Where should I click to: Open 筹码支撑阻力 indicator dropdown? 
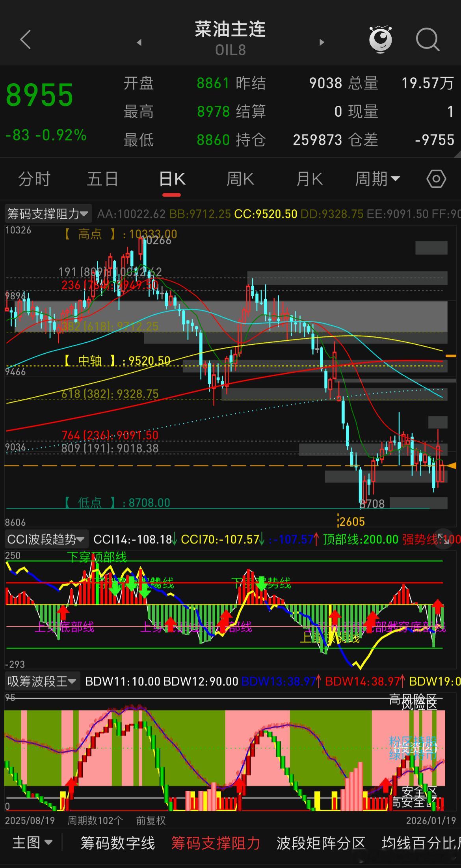(x=48, y=214)
